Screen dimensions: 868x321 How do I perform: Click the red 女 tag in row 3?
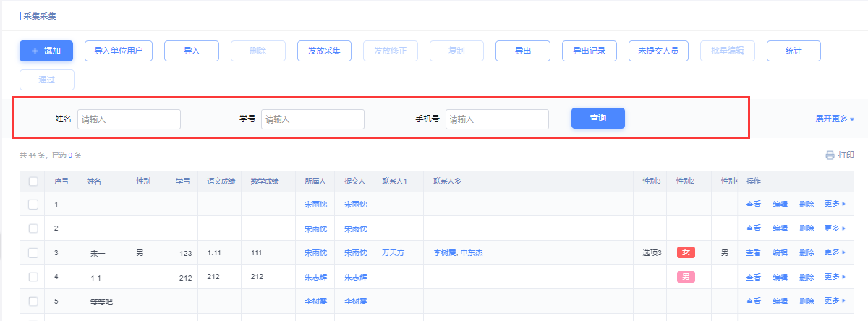coord(686,253)
